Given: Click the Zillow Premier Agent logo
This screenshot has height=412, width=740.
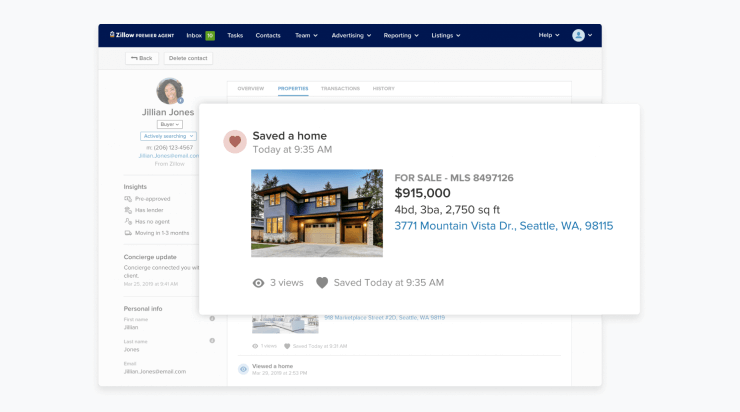Looking at the screenshot, I should tap(142, 35).
